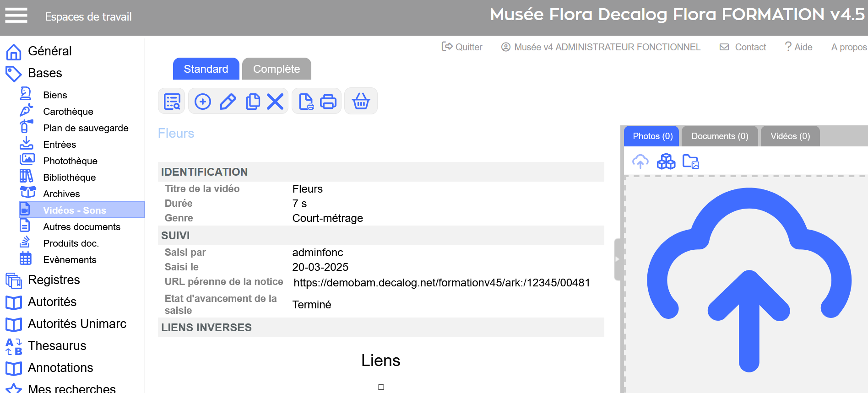Add record to basket icon
868x393 pixels.
click(361, 101)
